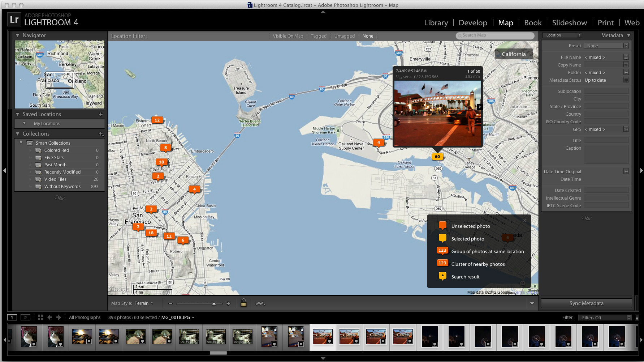The width and height of the screenshot is (644, 362).
Task: Show next photo in preview popup
Action: pyautogui.click(x=479, y=107)
